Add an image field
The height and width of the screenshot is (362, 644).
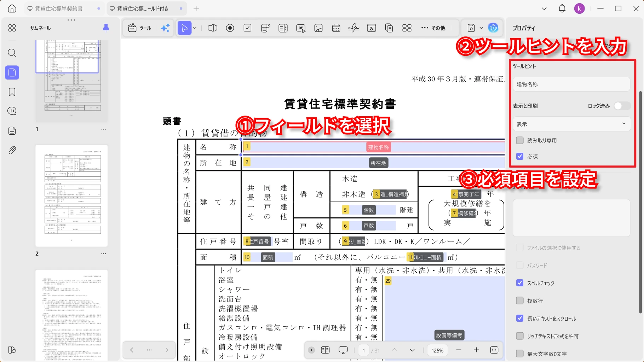pos(318,28)
